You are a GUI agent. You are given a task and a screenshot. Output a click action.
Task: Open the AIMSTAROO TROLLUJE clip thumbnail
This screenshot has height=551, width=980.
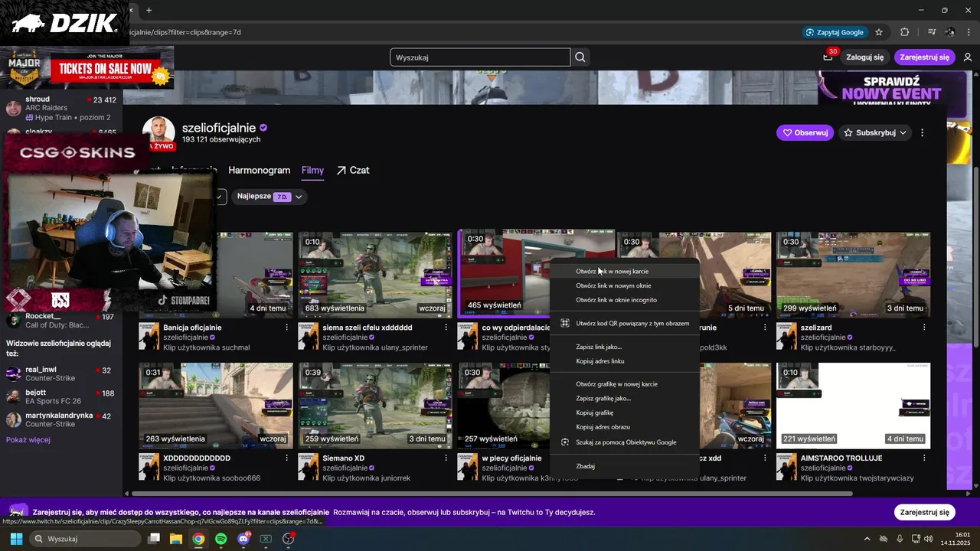(x=853, y=406)
